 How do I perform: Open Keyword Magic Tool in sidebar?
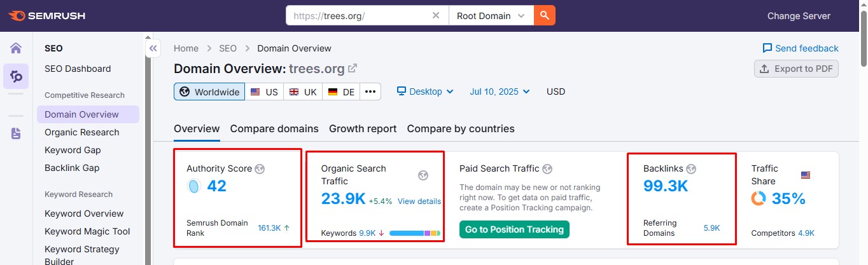87,231
